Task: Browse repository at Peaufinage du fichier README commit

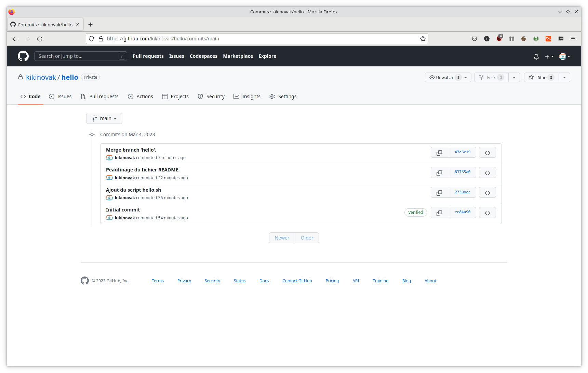Action: [487, 173]
